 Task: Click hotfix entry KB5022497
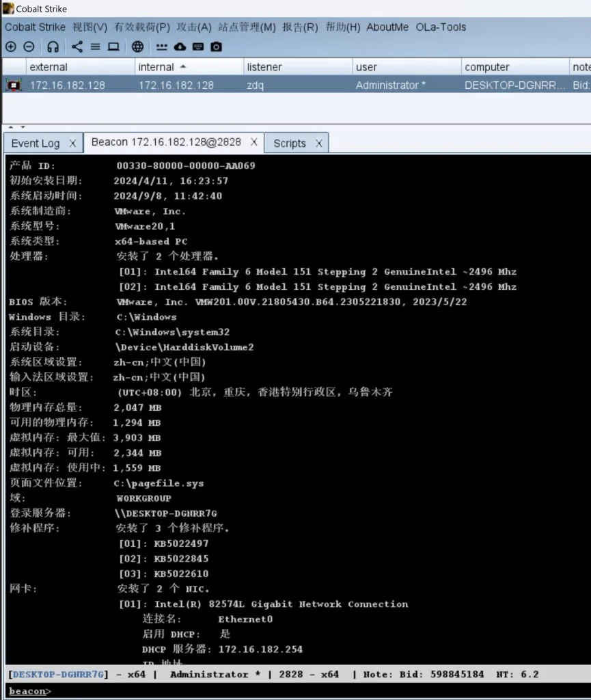click(181, 543)
